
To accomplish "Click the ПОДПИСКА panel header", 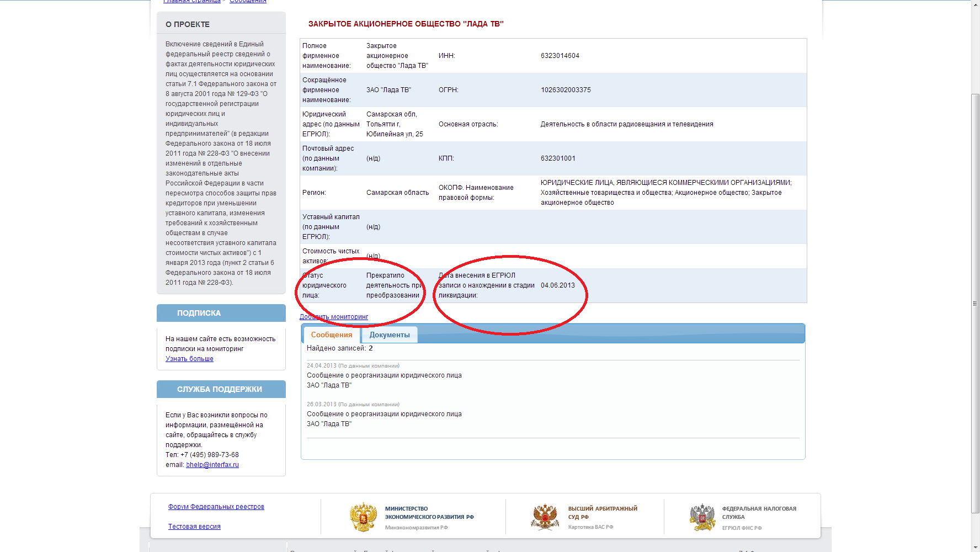I will click(221, 313).
